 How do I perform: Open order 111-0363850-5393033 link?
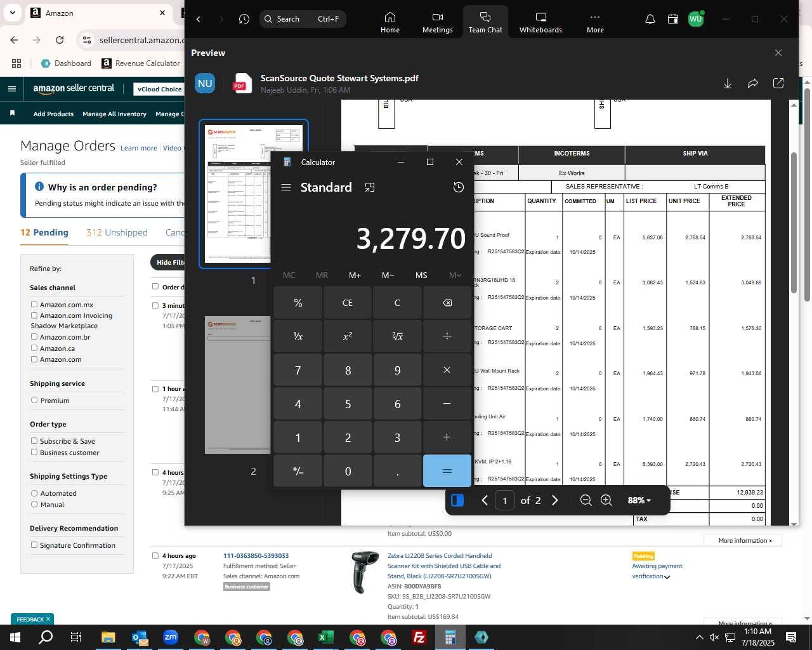(256, 556)
